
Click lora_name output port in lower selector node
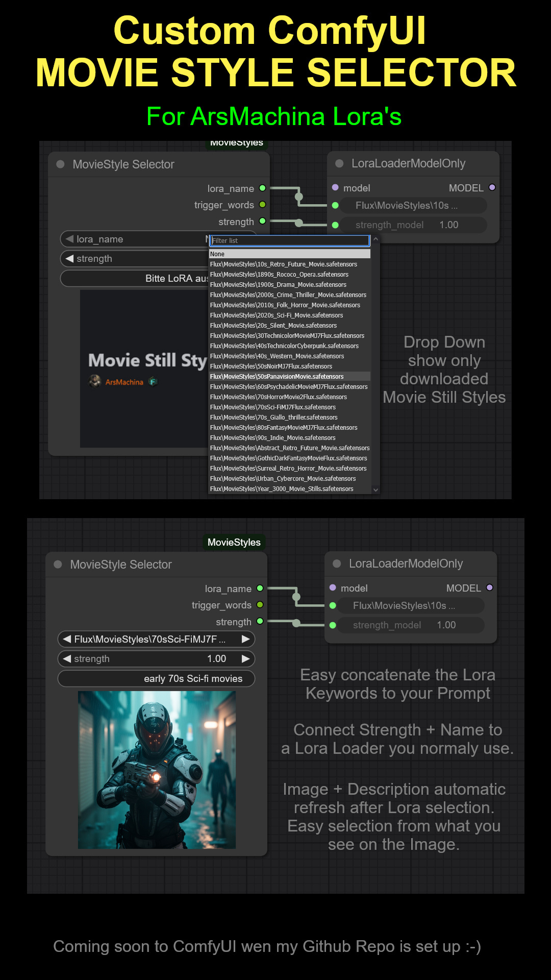coord(260,588)
